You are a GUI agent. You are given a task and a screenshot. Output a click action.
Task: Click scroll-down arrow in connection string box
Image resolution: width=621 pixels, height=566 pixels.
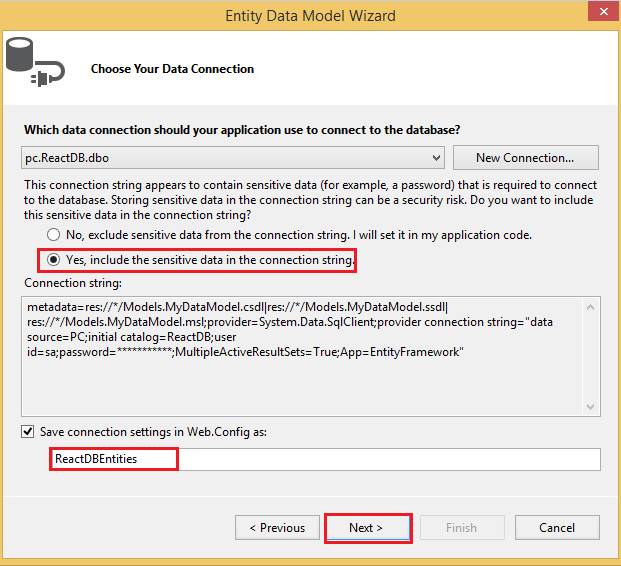point(590,404)
